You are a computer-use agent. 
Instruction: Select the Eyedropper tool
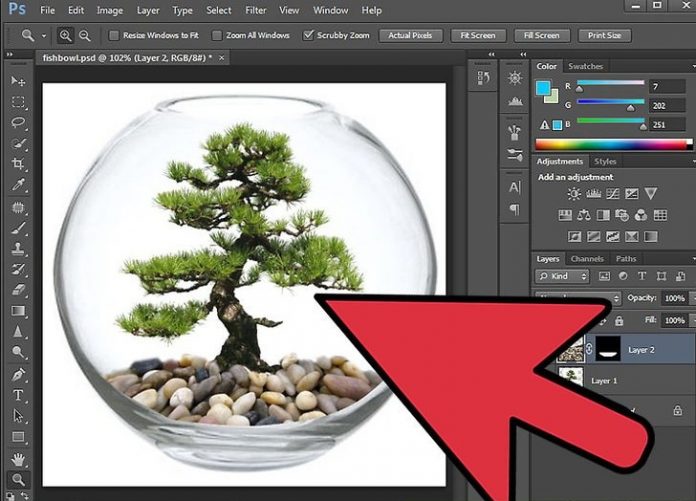point(18,185)
